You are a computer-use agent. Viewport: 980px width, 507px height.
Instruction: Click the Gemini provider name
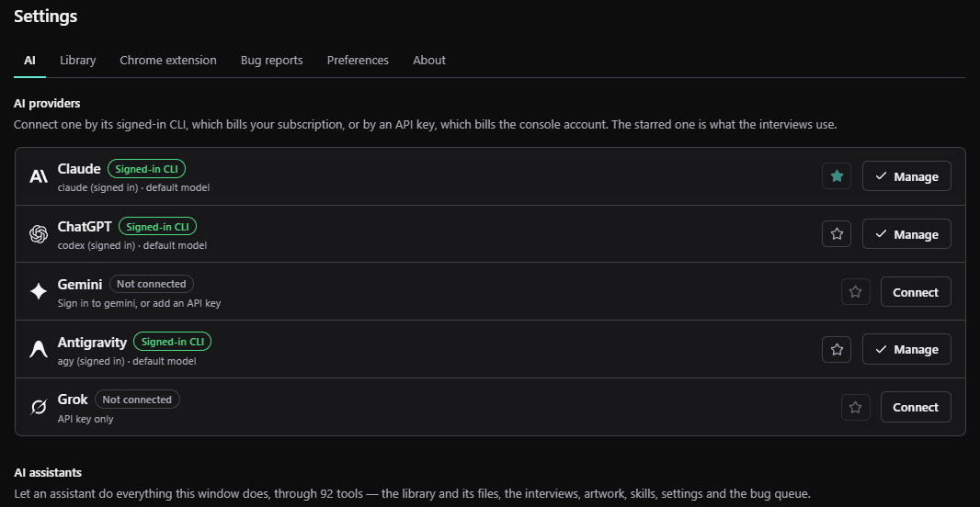click(x=79, y=284)
